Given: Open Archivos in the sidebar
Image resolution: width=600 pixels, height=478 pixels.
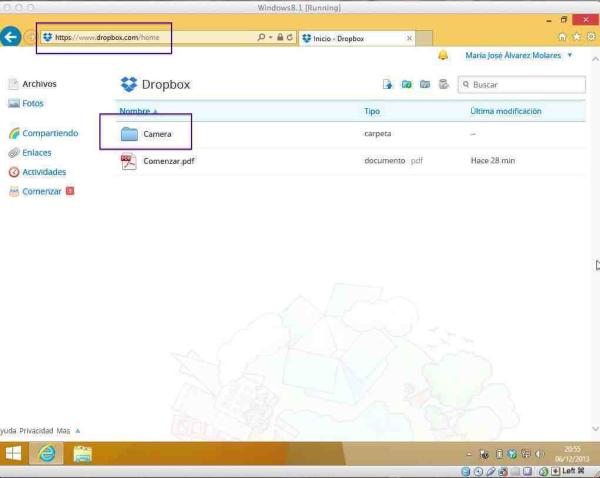Looking at the screenshot, I should click(x=33, y=84).
